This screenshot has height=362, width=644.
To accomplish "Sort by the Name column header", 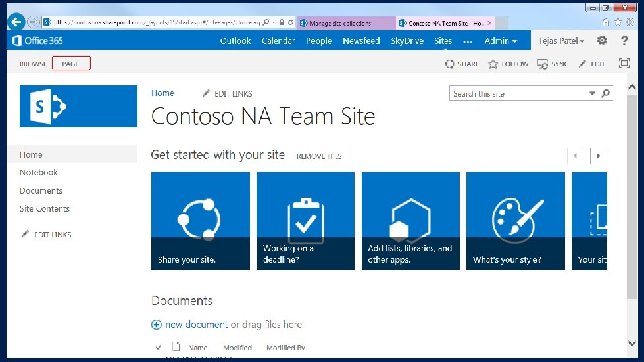I will coord(197,348).
